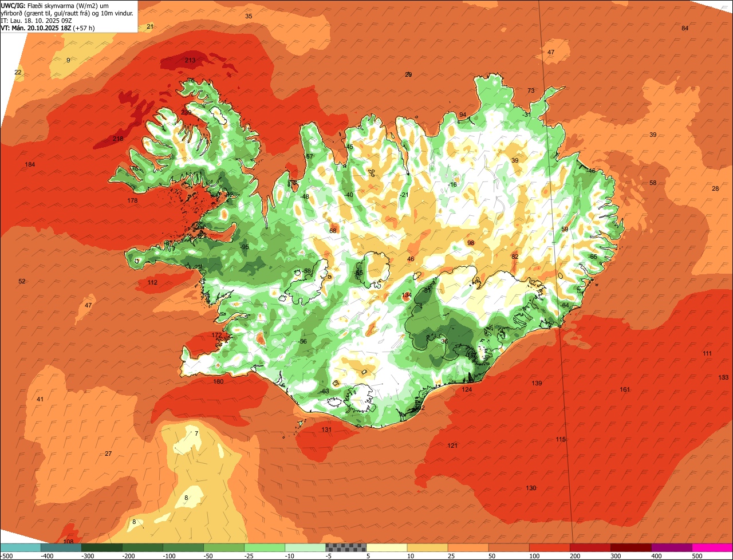Screen dimensions: 733x560
Task: Click the orange swatch between 50 and 100
Action: point(509,547)
